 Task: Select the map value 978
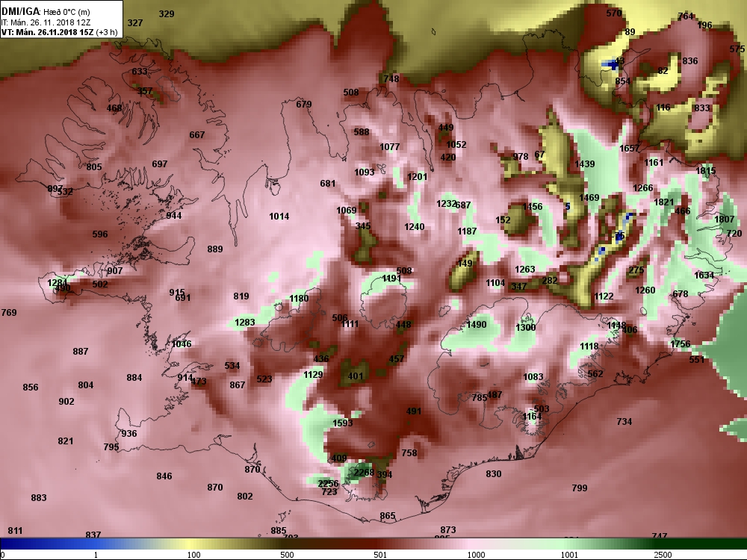[520, 156]
